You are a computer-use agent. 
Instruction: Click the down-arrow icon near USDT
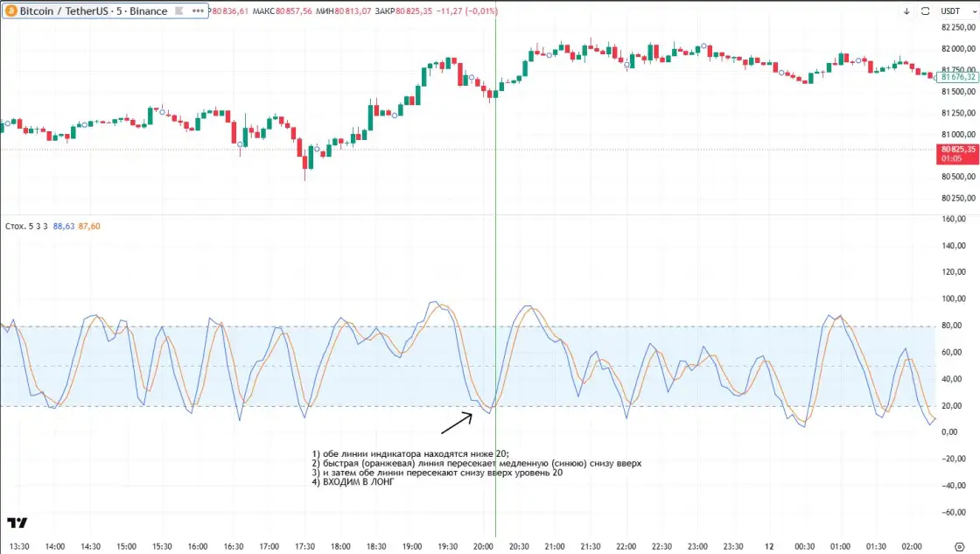[x=906, y=11]
